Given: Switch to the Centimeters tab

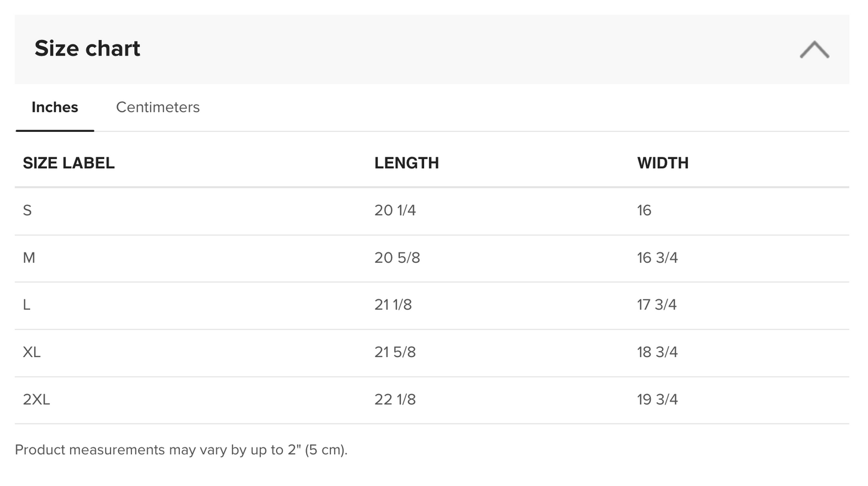Looking at the screenshot, I should point(157,107).
